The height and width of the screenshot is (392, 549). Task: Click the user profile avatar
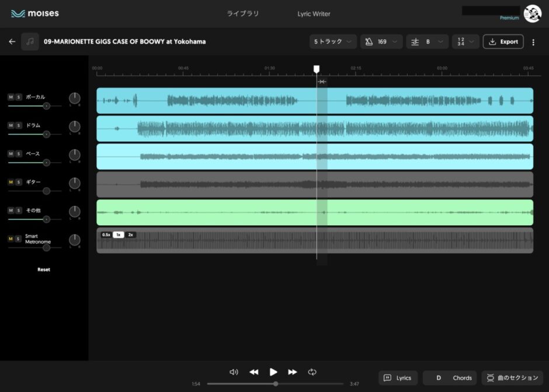[x=532, y=13]
